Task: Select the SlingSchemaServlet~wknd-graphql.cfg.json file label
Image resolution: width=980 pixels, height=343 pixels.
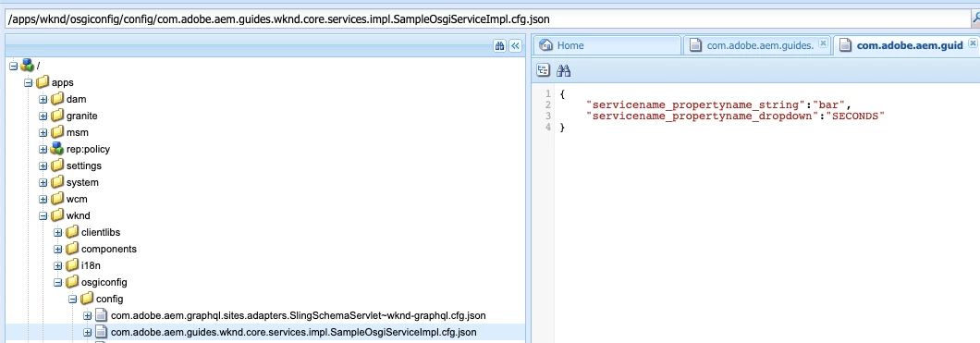Action: tap(298, 316)
